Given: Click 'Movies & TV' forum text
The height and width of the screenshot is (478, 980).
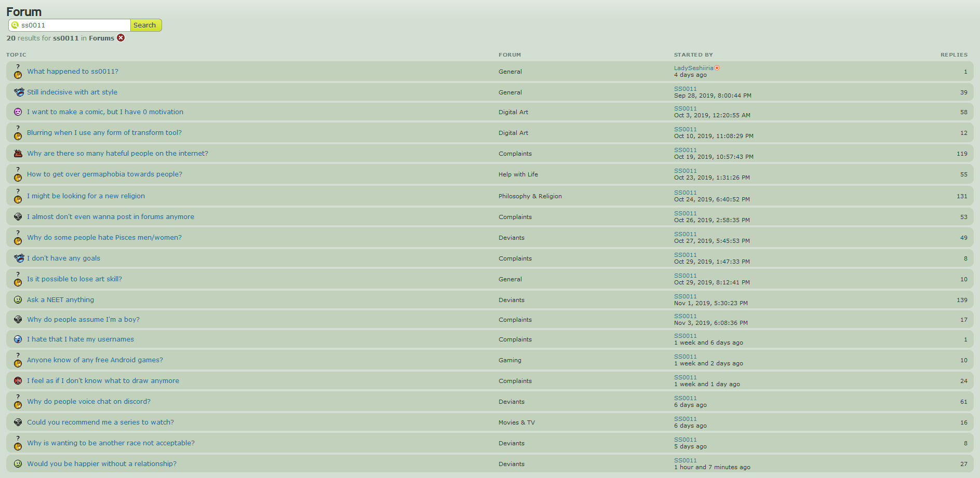Looking at the screenshot, I should point(517,422).
